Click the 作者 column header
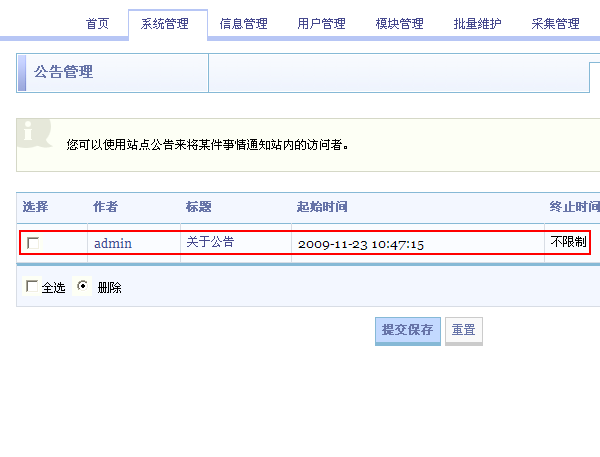Viewport: 600px width, 457px height. tap(106, 207)
